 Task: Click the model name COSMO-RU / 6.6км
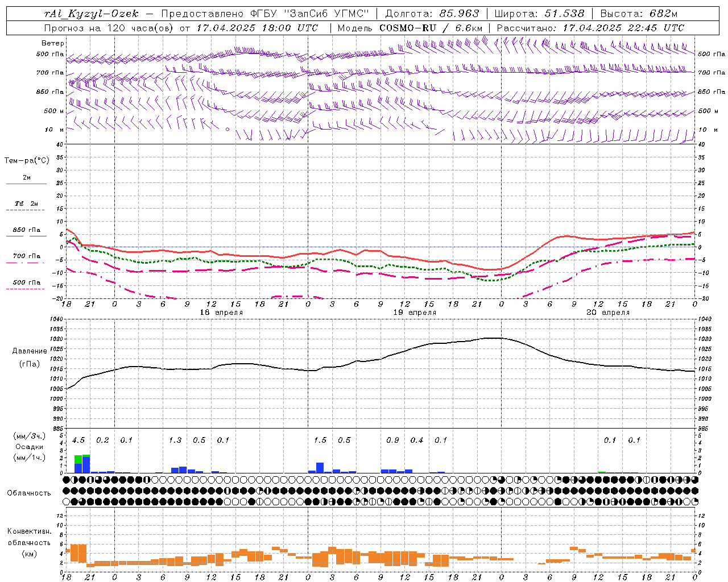pyautogui.click(x=431, y=28)
